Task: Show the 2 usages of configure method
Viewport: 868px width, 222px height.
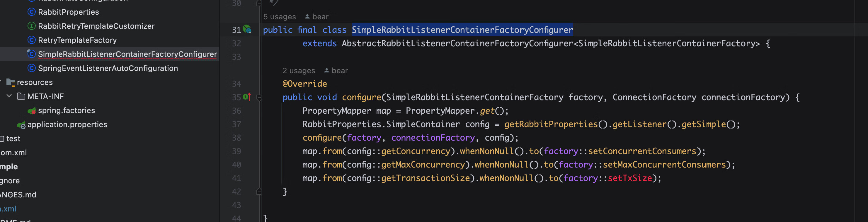Action: click(x=299, y=71)
